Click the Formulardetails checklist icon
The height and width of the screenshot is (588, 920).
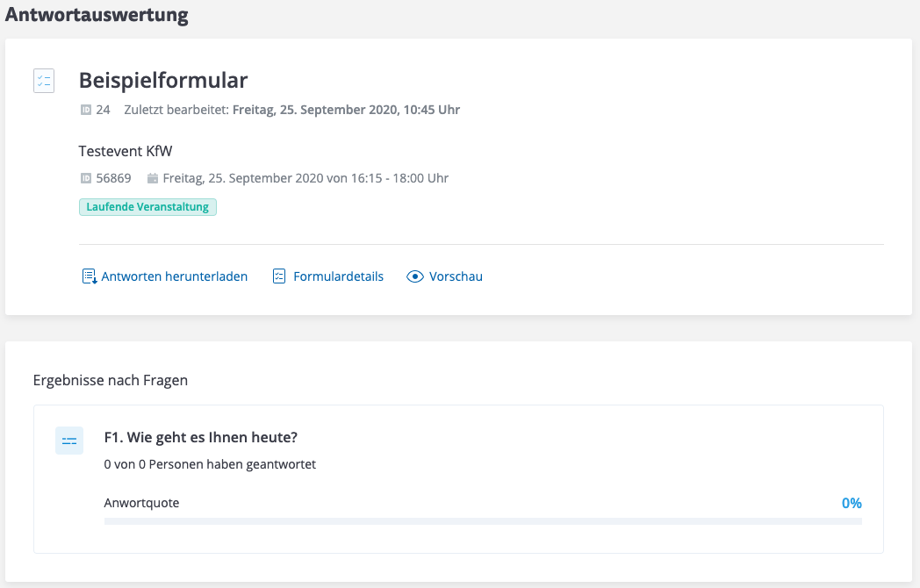pyautogui.click(x=279, y=276)
